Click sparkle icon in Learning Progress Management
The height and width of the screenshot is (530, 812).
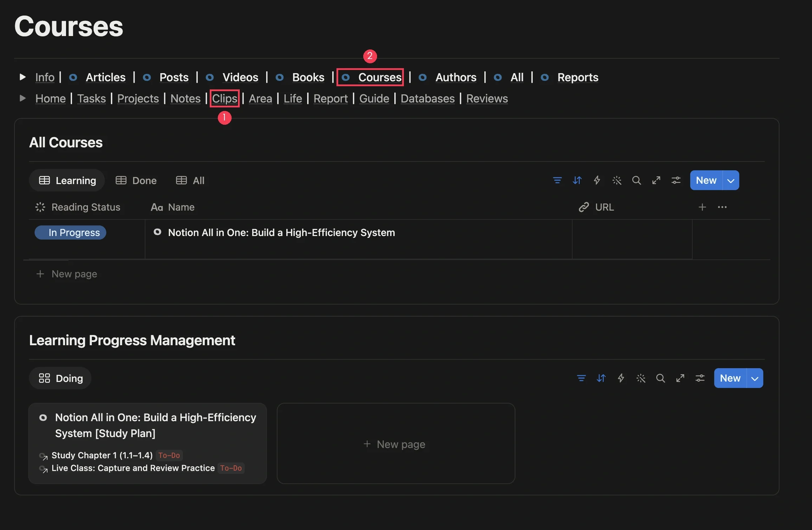pos(640,378)
